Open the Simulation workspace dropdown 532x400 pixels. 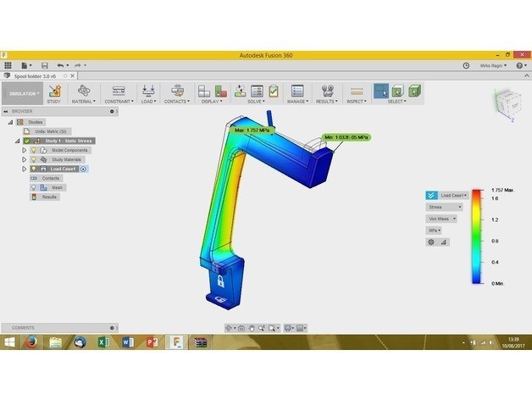pyautogui.click(x=23, y=93)
